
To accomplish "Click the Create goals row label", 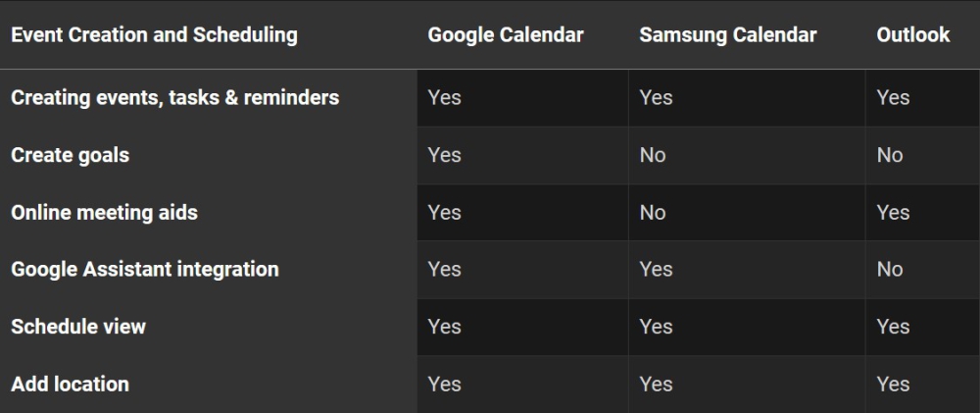I will pos(70,155).
